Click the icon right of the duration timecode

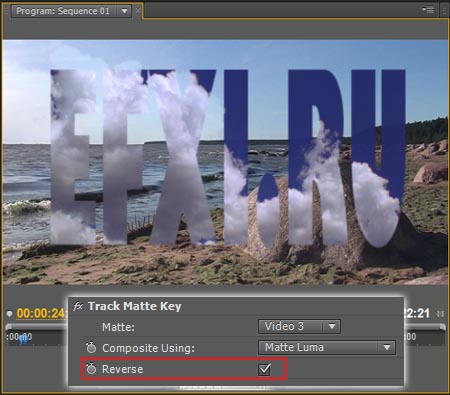click(x=440, y=314)
